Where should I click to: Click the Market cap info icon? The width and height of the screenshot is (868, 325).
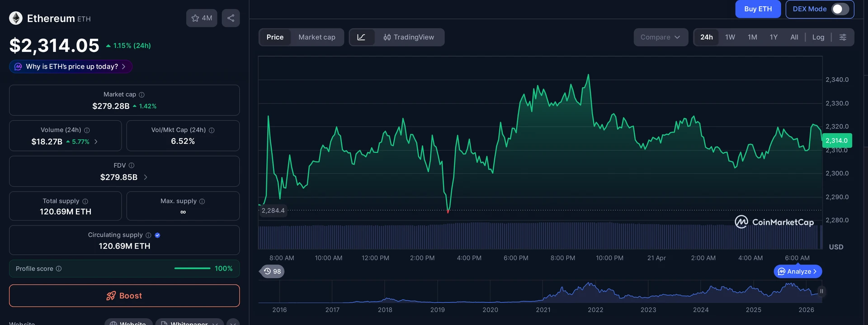[142, 94]
